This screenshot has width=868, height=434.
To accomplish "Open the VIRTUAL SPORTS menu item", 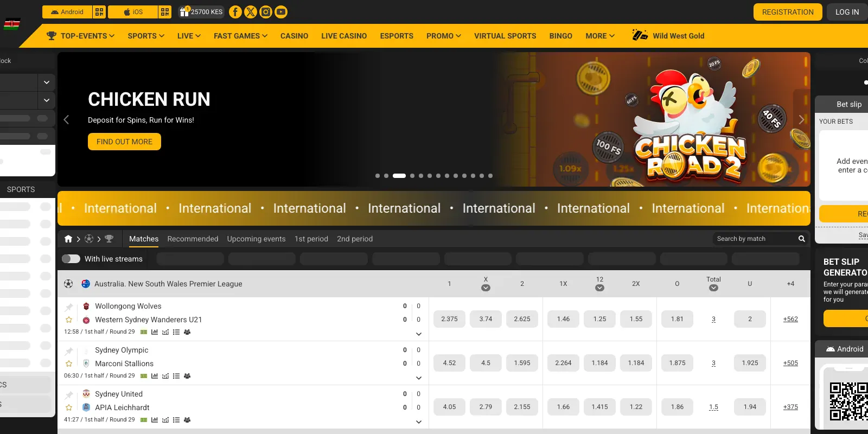I will click(x=505, y=36).
